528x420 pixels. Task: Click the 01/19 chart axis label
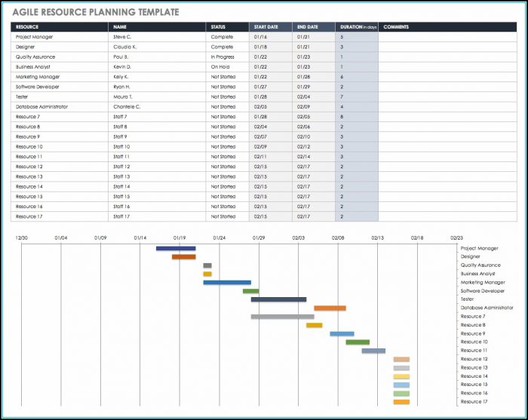click(x=180, y=238)
